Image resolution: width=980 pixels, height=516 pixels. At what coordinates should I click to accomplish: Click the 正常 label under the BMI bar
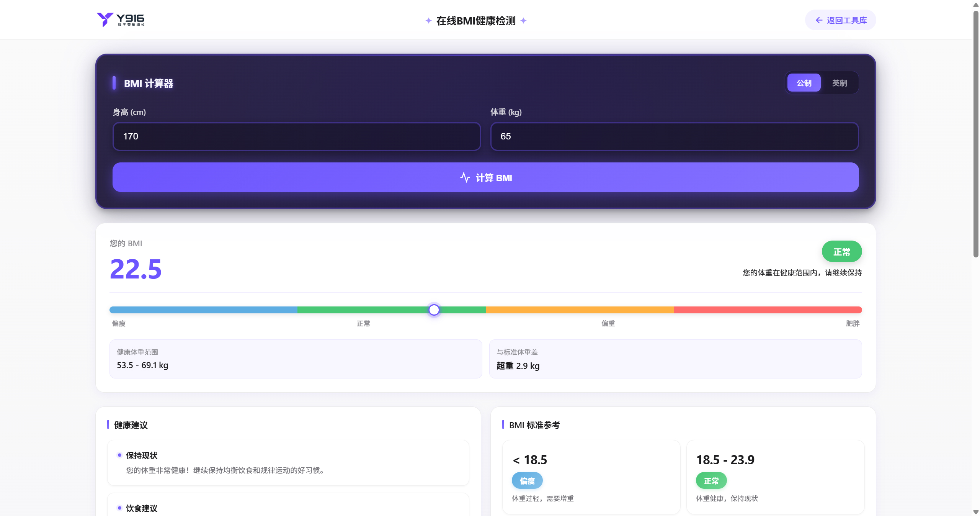pos(363,323)
